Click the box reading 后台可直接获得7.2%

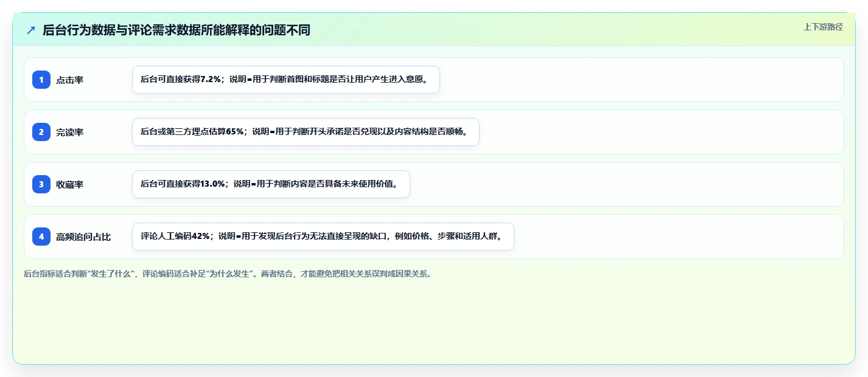pyautogui.click(x=286, y=80)
